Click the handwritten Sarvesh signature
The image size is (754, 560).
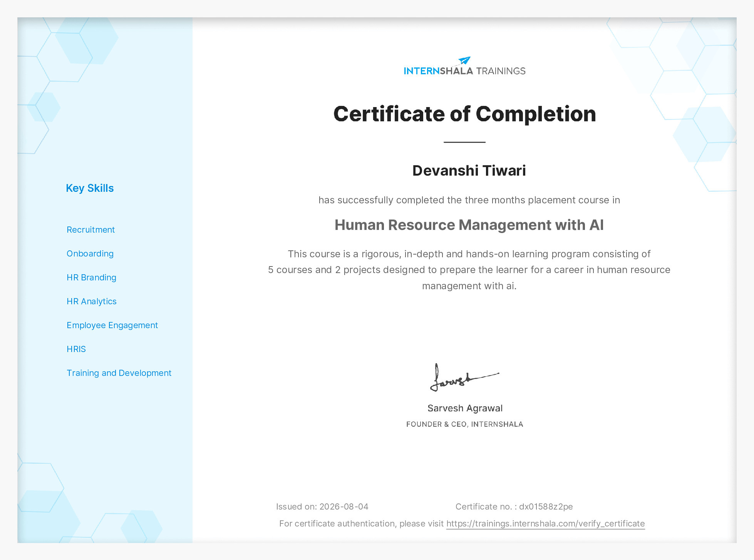(x=464, y=378)
